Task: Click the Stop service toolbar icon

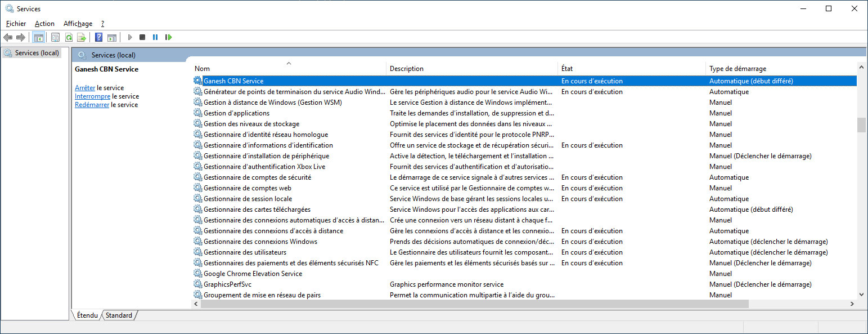Action: 142,37
